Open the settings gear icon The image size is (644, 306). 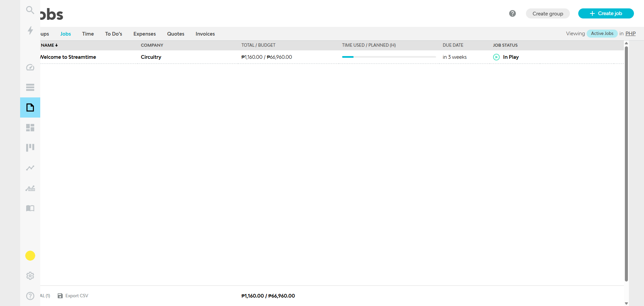(x=30, y=276)
